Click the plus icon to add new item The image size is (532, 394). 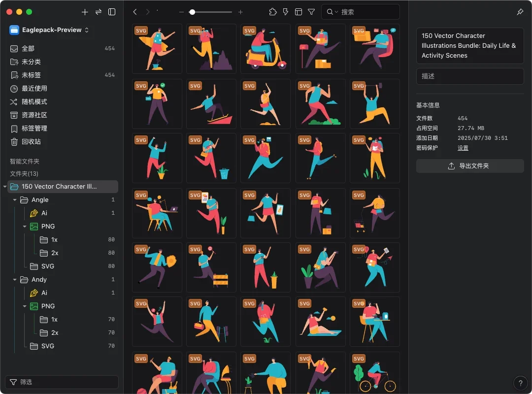(x=85, y=12)
